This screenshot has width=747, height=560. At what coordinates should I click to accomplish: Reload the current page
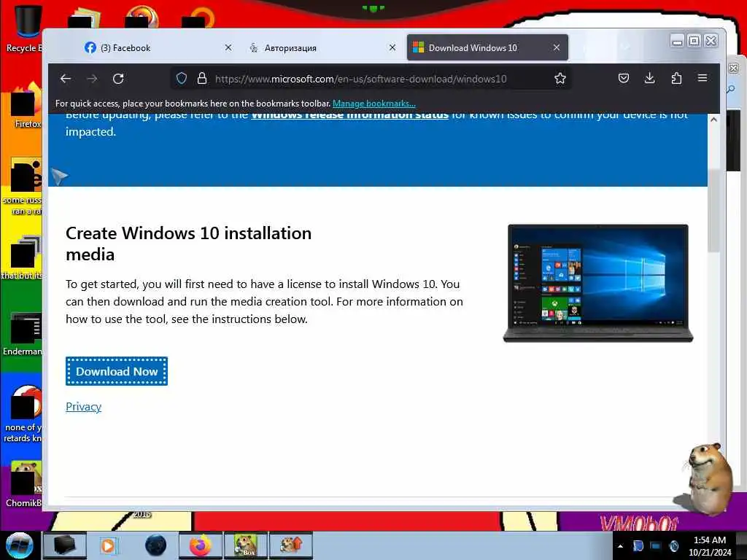click(x=118, y=79)
